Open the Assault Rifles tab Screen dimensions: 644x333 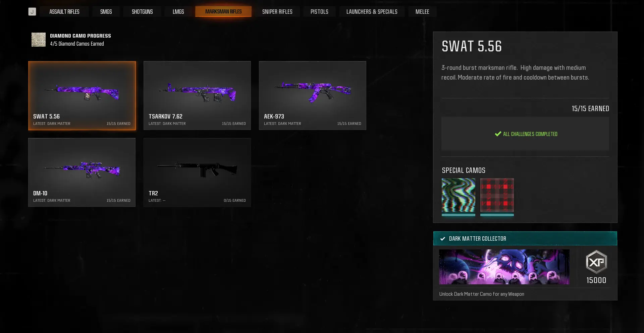[64, 12]
